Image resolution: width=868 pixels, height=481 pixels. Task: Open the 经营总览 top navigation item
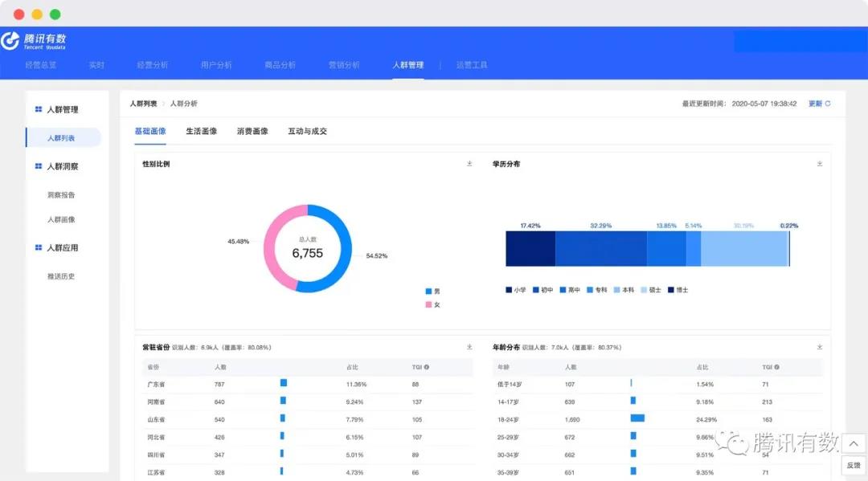pyautogui.click(x=40, y=65)
